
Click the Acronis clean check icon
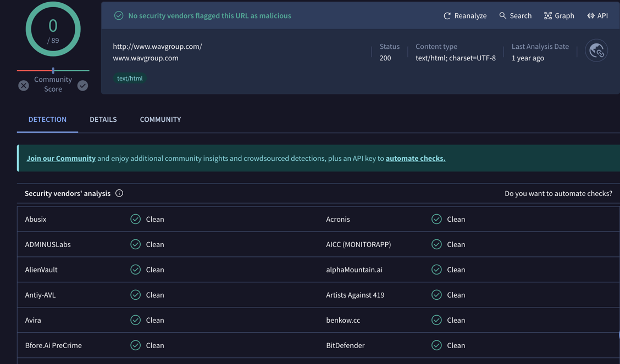click(x=436, y=219)
